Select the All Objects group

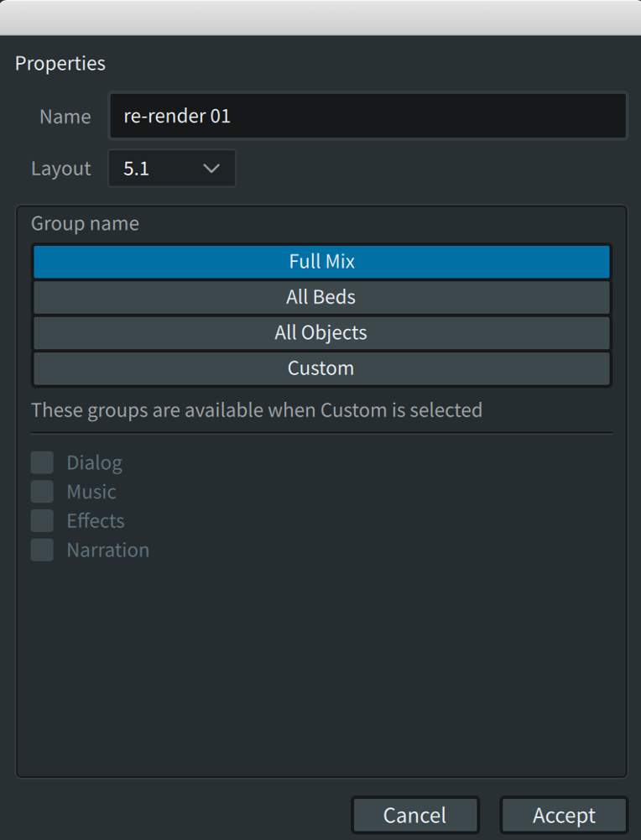click(321, 331)
